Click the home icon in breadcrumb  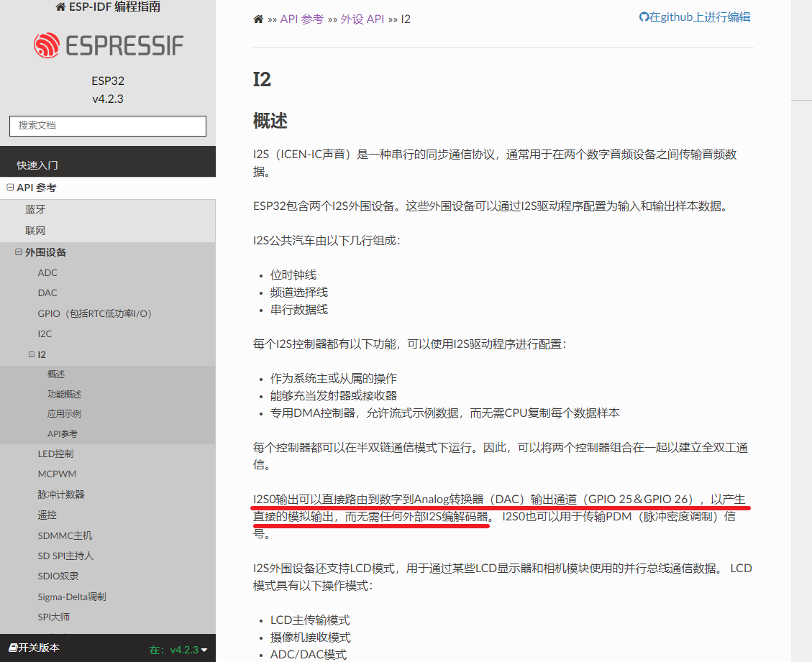(x=258, y=19)
